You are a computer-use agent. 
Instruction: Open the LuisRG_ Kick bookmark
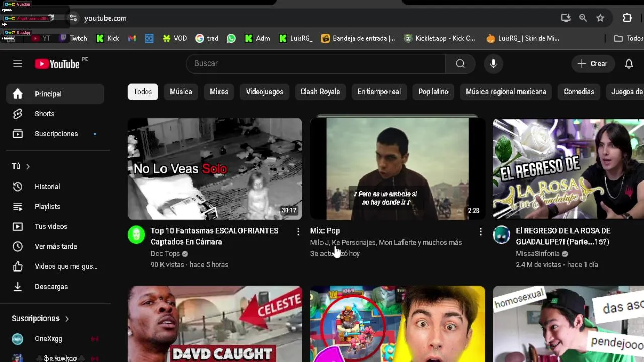[296, 38]
